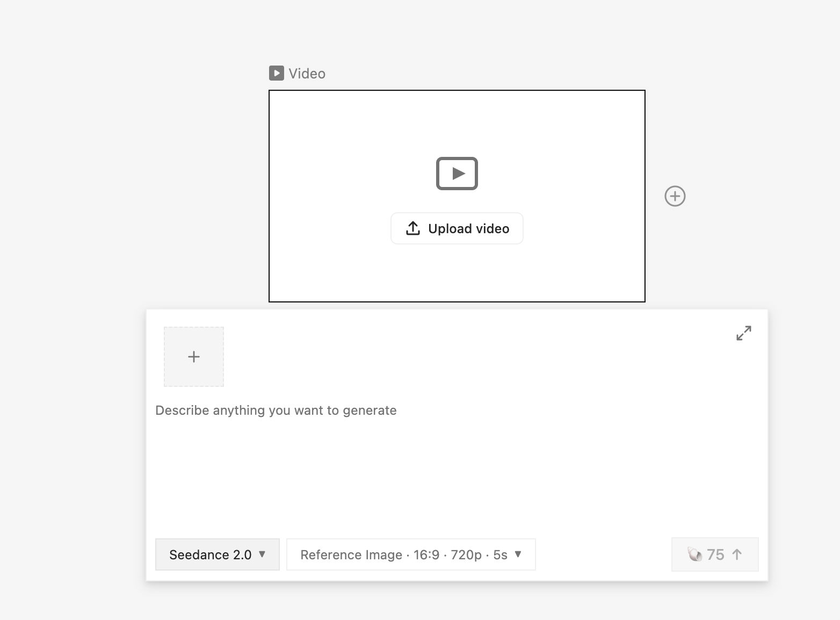Click the triangle arrow beside Seedance 2.0
This screenshot has height=620, width=840.
(x=262, y=554)
